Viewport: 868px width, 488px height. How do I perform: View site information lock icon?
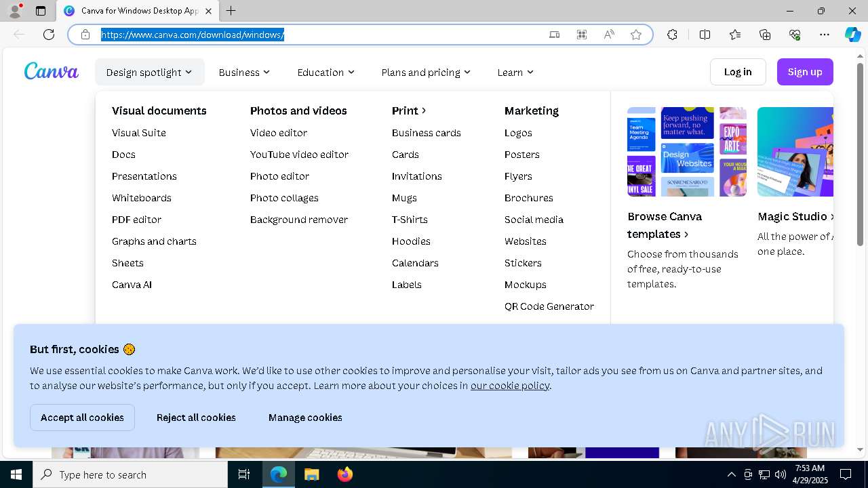[x=85, y=35]
